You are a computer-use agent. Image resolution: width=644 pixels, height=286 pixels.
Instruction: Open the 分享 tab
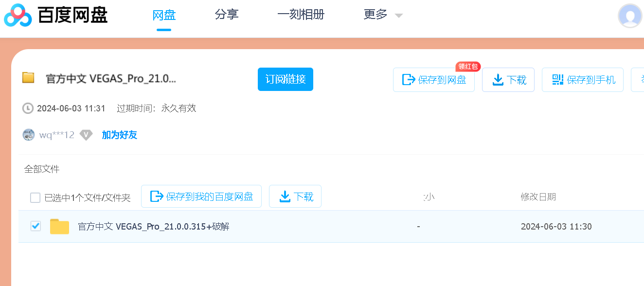point(227,15)
